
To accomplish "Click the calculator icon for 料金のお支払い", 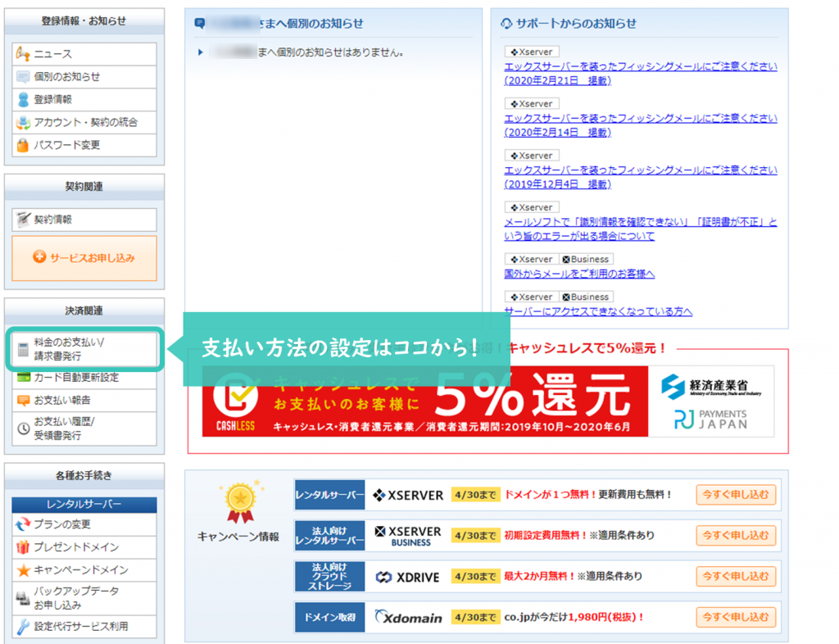I will pos(23,349).
